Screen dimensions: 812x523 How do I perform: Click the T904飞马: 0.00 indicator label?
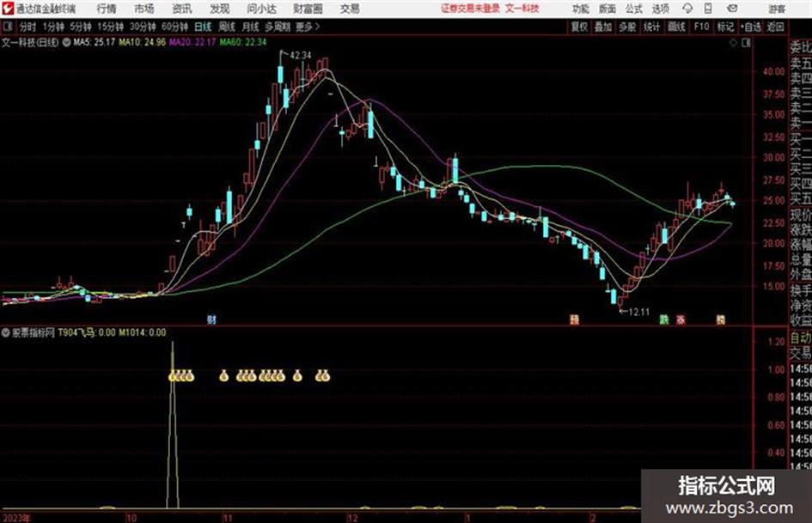[87, 332]
